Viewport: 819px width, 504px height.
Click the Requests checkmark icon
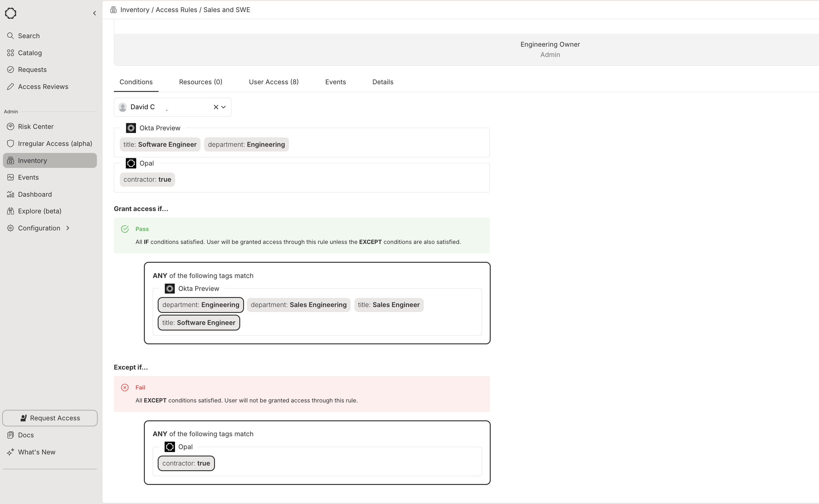(x=10, y=69)
